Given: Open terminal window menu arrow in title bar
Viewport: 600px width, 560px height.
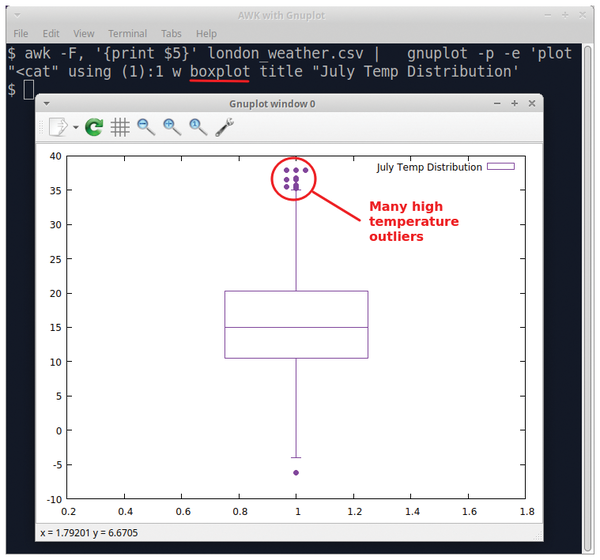Looking at the screenshot, I should 17,15.
